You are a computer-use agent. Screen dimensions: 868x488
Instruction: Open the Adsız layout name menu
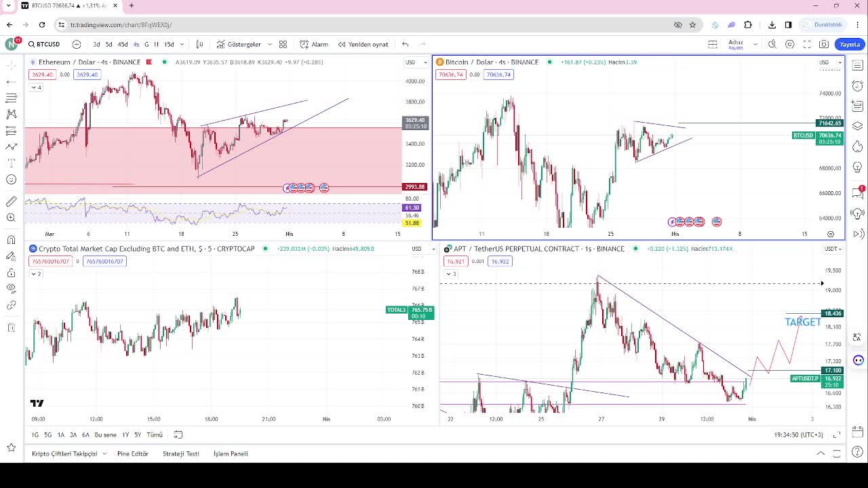(736, 44)
